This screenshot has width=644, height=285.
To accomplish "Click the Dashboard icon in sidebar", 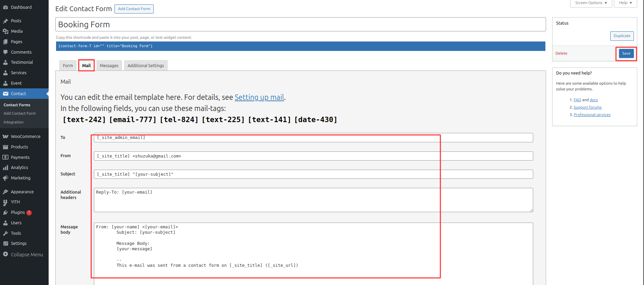I will point(5,7).
